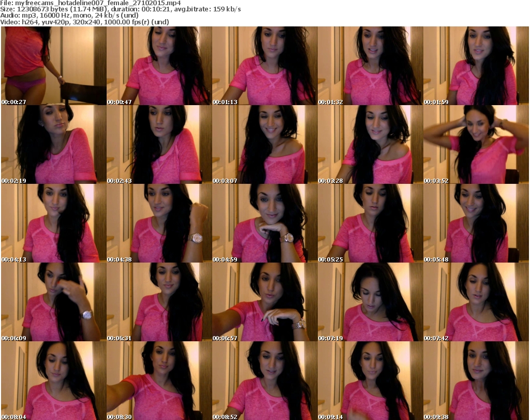Choose the thumbnail stamped 00:06:57
The width and height of the screenshot is (530, 420).
[x=265, y=302]
